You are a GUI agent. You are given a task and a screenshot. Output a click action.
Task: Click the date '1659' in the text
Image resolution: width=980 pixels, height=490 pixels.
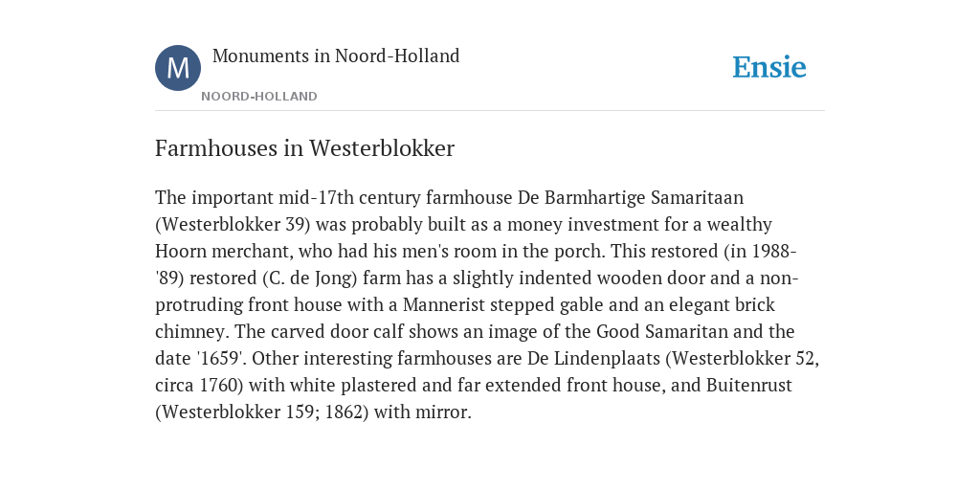(220, 359)
